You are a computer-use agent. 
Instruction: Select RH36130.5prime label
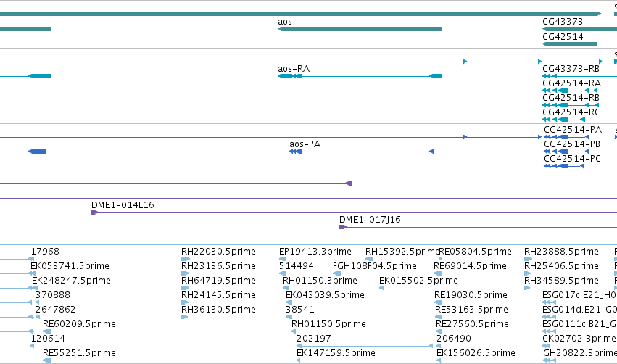218,310
